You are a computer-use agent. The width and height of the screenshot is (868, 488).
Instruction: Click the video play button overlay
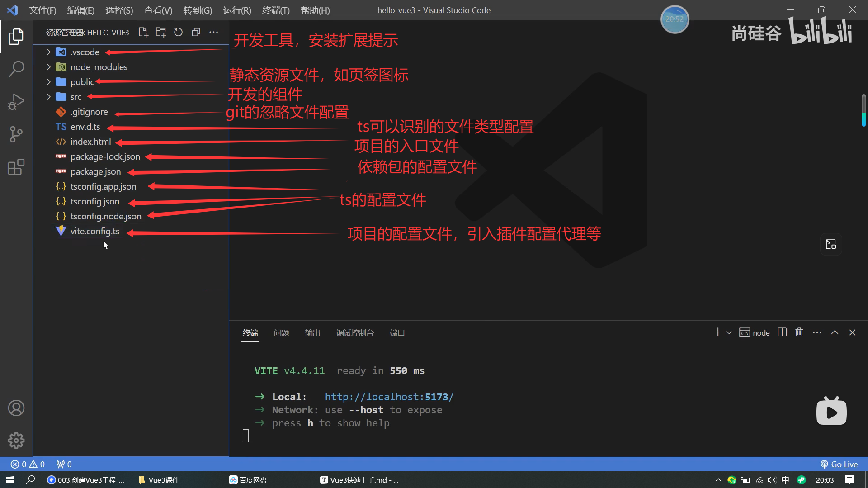click(x=831, y=411)
